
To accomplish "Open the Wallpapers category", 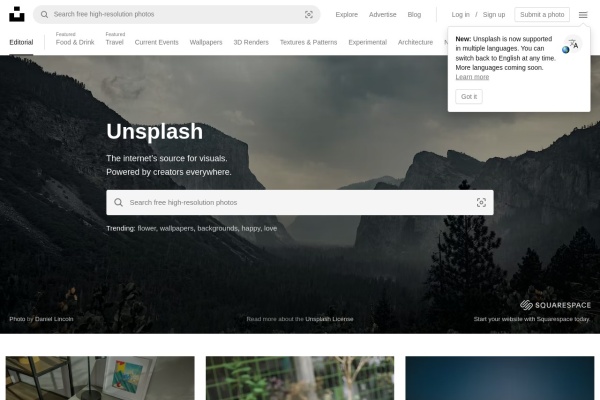I will (x=206, y=42).
